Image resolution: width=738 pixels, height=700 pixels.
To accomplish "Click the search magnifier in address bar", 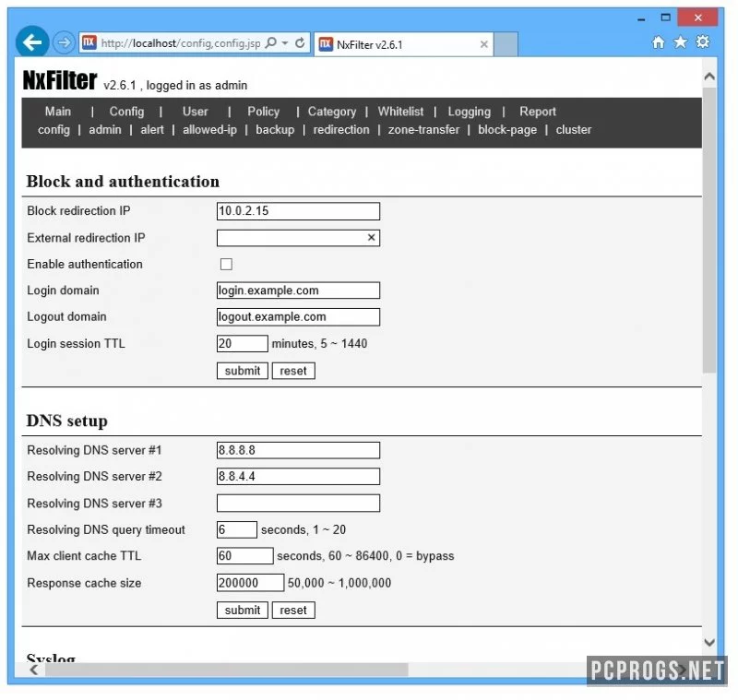I will (270, 42).
